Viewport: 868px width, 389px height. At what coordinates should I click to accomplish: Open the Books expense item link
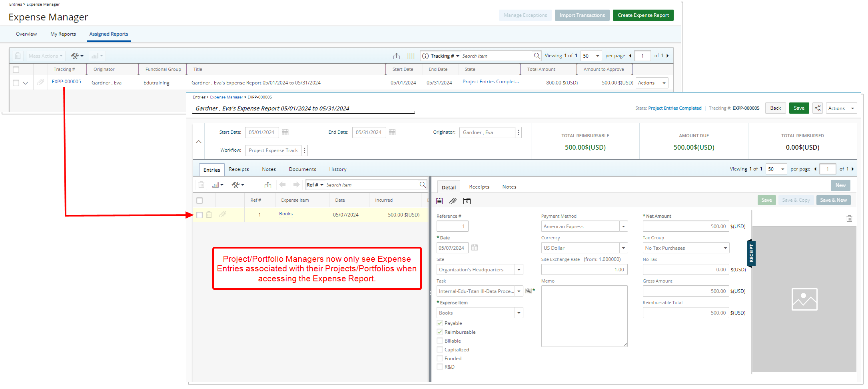coord(286,214)
